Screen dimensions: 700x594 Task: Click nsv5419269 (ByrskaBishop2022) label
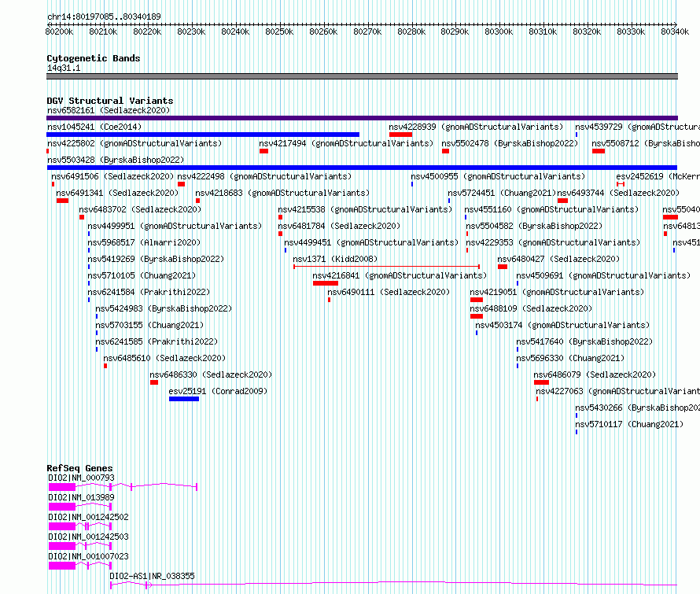pos(156,259)
